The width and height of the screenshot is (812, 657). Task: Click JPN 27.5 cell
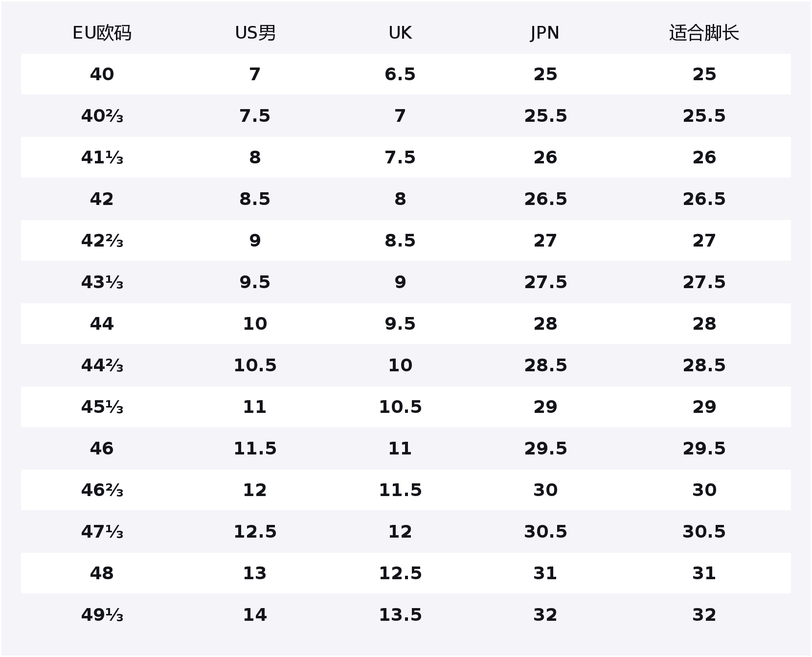pyautogui.click(x=545, y=282)
